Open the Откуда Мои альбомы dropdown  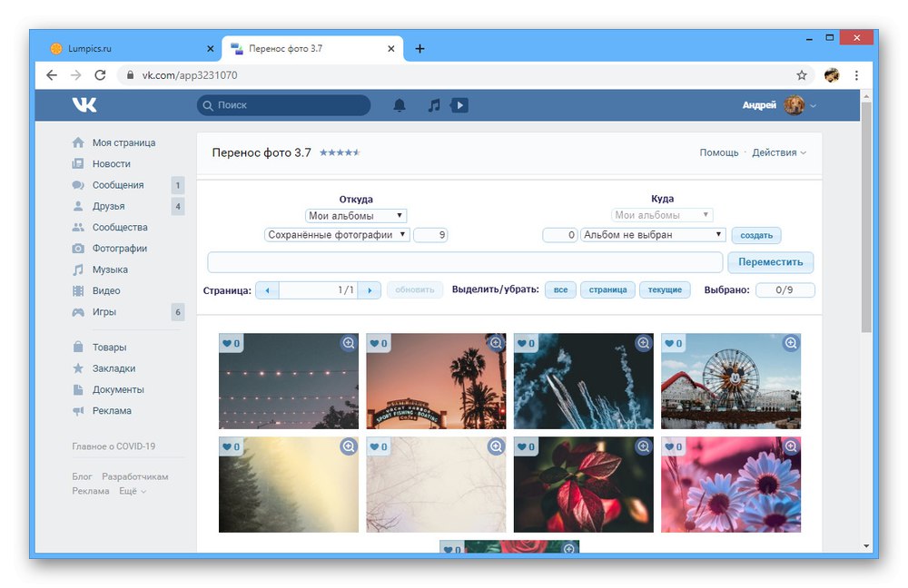click(356, 215)
